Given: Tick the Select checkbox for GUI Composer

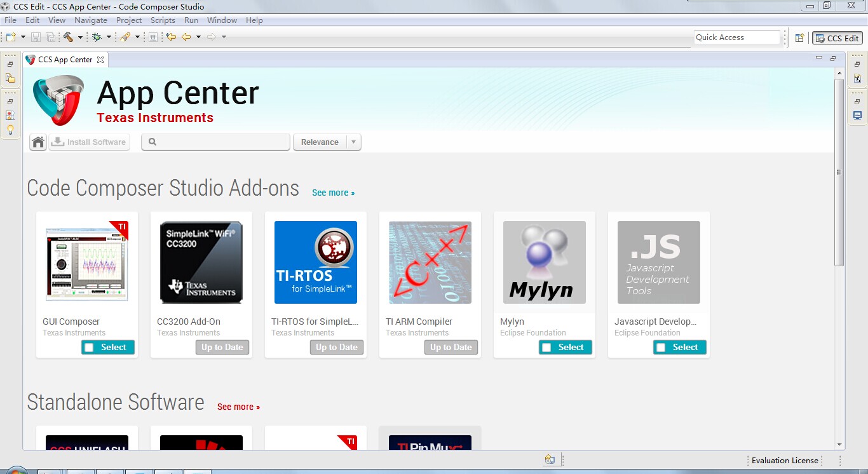Looking at the screenshot, I should (x=89, y=348).
